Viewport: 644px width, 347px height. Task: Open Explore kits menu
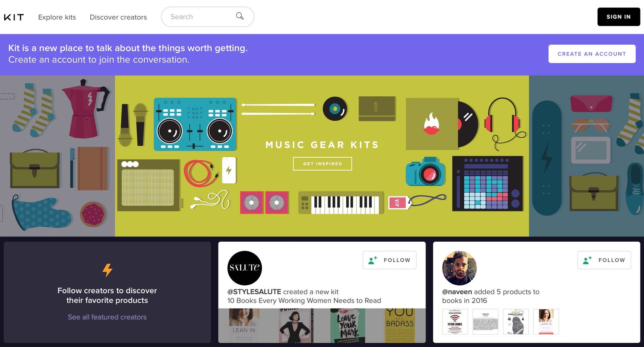(57, 17)
